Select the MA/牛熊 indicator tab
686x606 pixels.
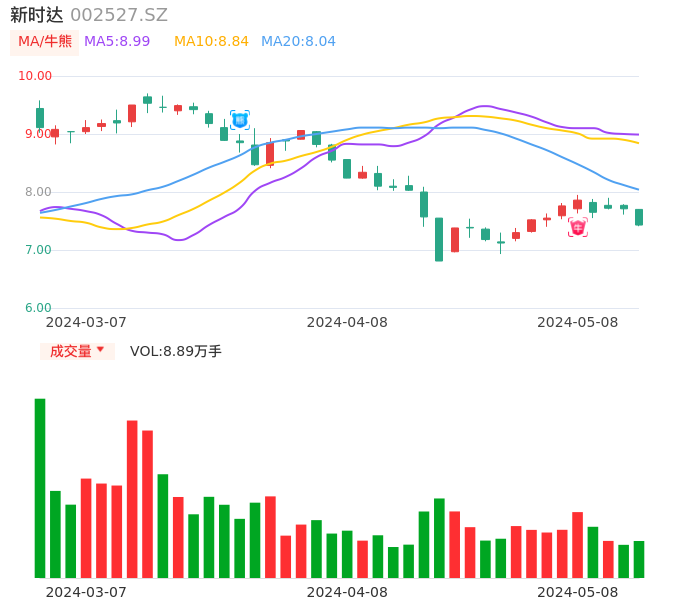pos(45,42)
